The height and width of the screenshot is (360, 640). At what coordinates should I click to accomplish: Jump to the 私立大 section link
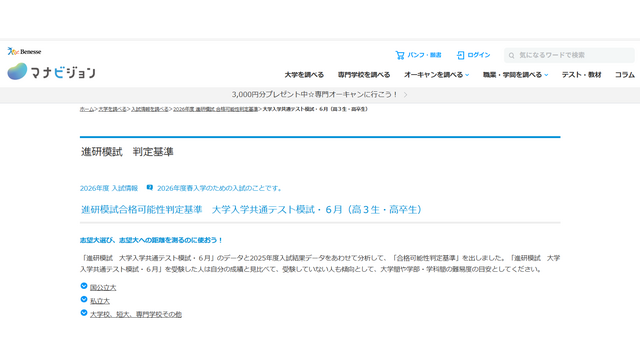pos(100,301)
